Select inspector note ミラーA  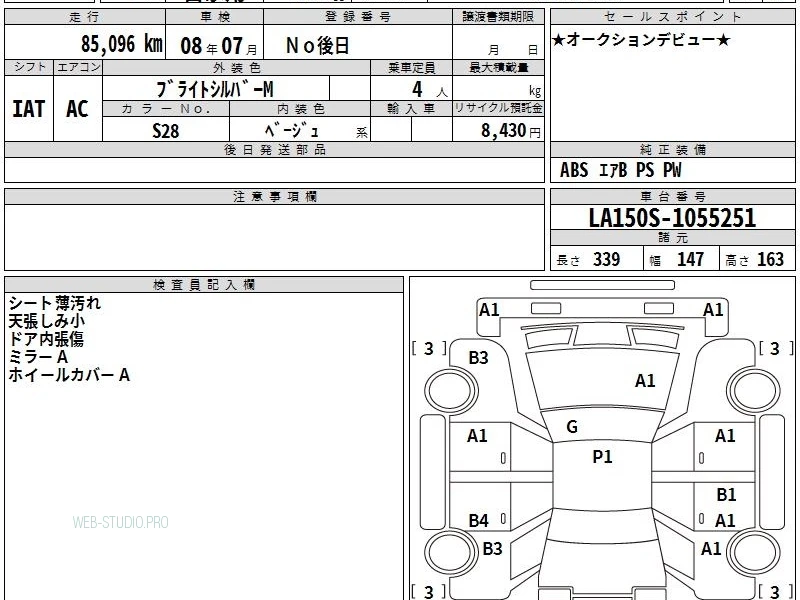[x=38, y=357]
